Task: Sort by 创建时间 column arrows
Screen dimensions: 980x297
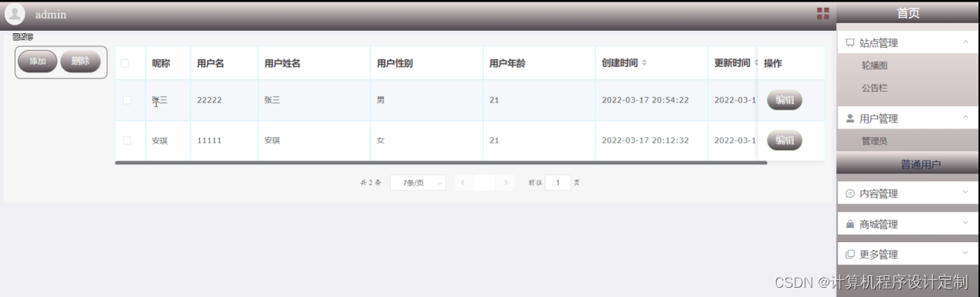Action: tap(645, 63)
